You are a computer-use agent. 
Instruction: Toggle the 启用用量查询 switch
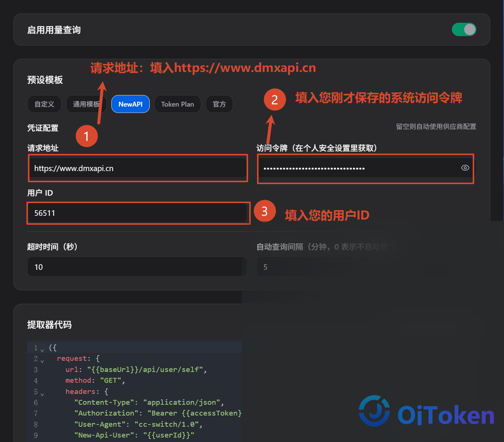pyautogui.click(x=464, y=29)
